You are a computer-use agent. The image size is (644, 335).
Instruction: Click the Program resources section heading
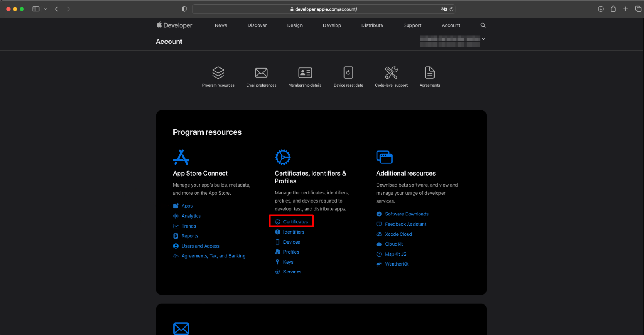coord(207,132)
